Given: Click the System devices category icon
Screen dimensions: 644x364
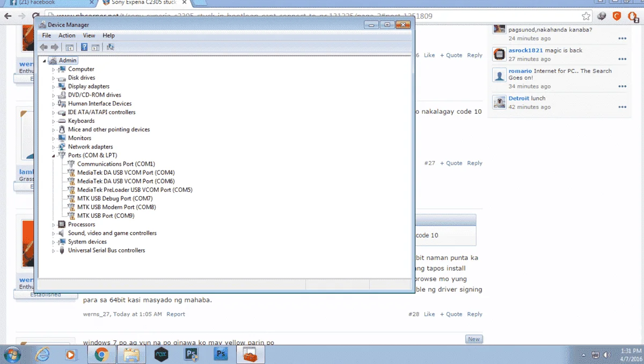Looking at the screenshot, I should 62,242.
